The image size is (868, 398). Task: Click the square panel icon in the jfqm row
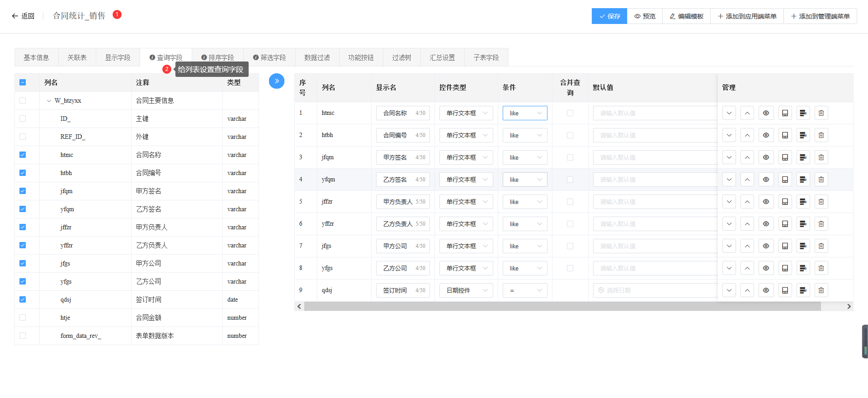[785, 157]
